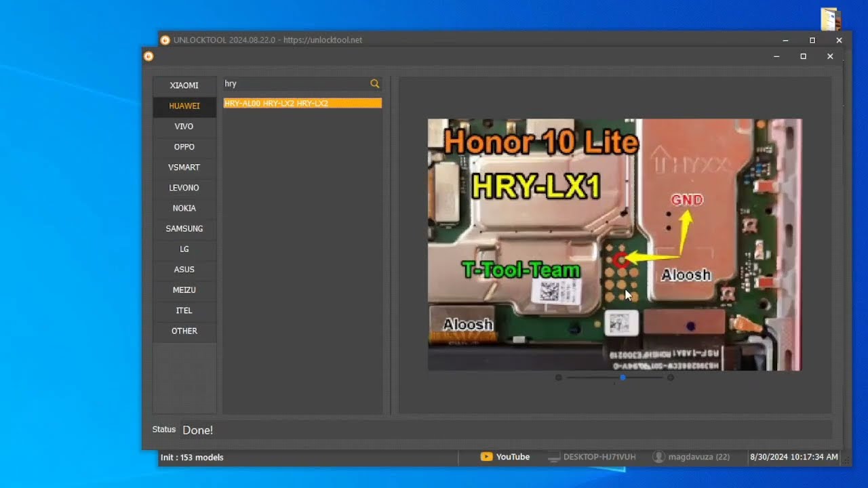Minimize the front model-list window

click(x=777, y=56)
